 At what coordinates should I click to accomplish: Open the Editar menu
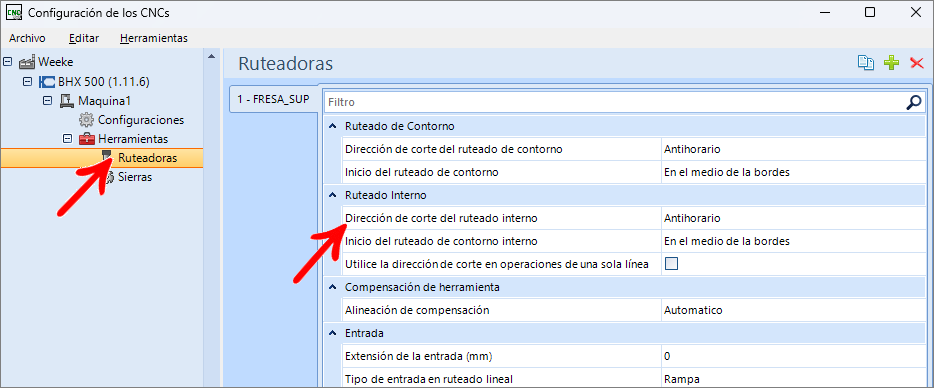(x=84, y=38)
